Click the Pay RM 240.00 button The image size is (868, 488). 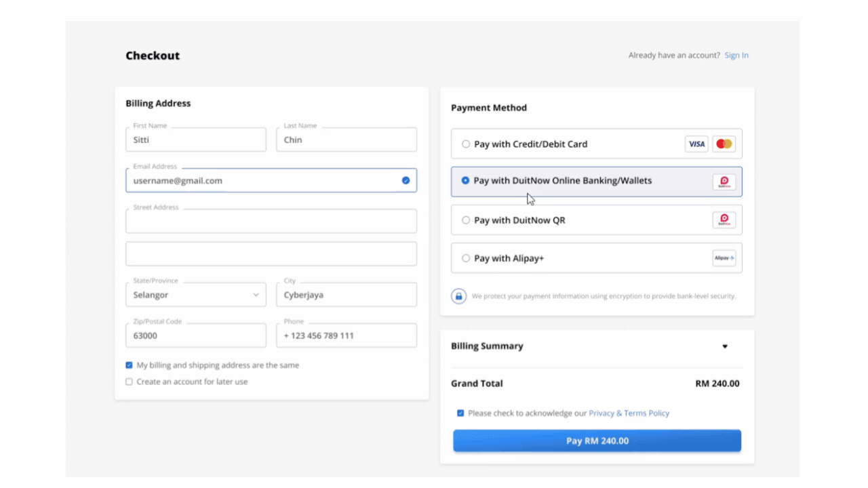point(597,441)
